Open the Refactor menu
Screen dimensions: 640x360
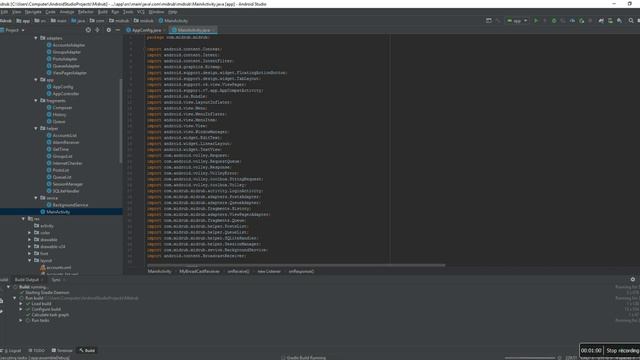(x=85, y=12)
